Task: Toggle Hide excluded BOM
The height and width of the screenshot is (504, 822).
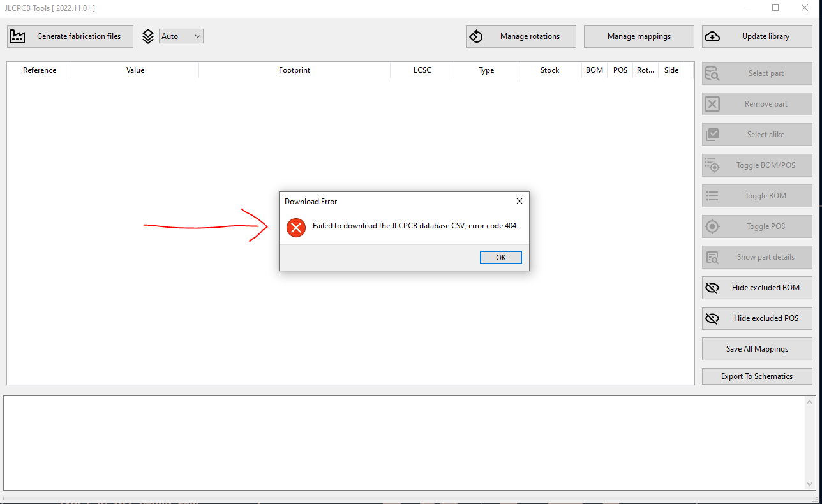Action: click(x=756, y=287)
